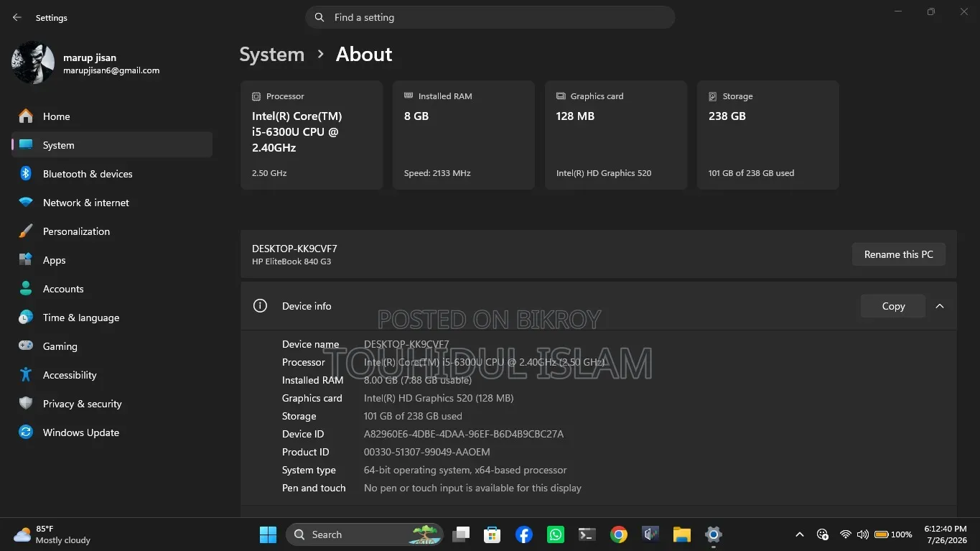Click the Device ID value A82960E6-4DBE-4DAA-96EF-B6D4B9CBC27A
Screen dimensions: 980x551
coord(464,434)
